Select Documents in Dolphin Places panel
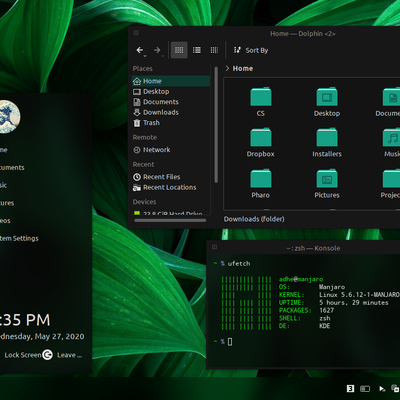400x400 pixels. coord(171,102)
